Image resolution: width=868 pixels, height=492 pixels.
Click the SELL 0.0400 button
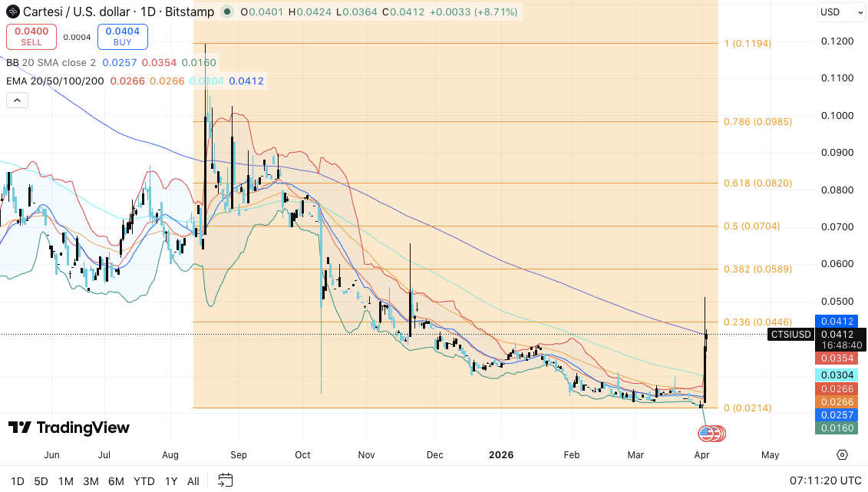pyautogui.click(x=31, y=37)
